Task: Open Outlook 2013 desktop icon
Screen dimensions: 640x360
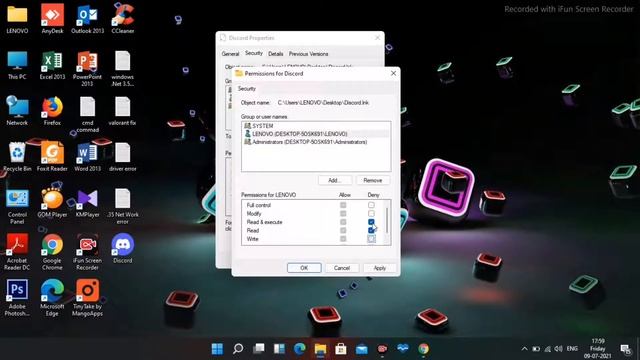Action: coord(87,19)
